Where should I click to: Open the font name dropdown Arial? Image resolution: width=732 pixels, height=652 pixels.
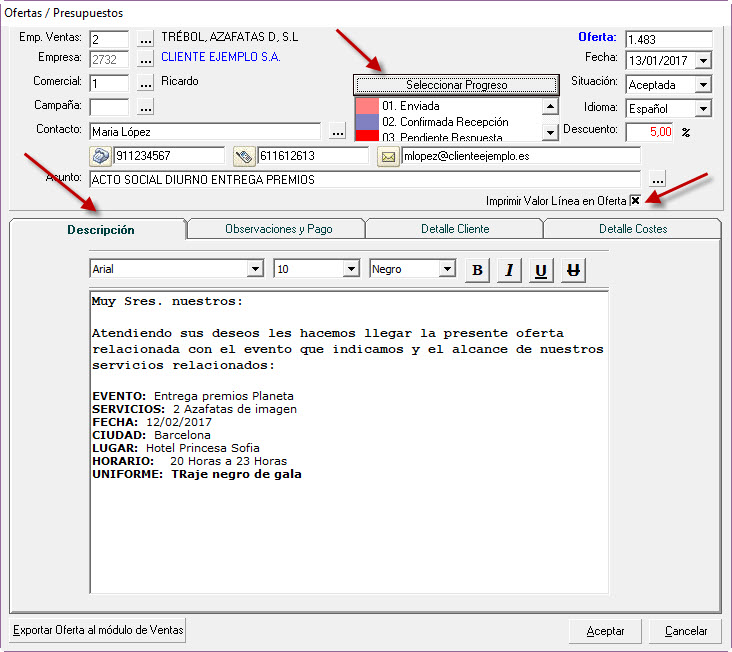click(x=255, y=269)
